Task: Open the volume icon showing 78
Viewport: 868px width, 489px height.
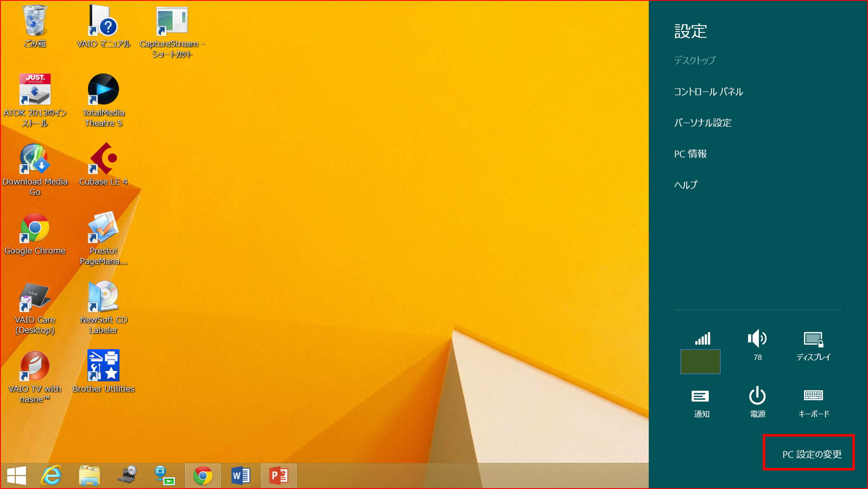Action: coord(757,346)
